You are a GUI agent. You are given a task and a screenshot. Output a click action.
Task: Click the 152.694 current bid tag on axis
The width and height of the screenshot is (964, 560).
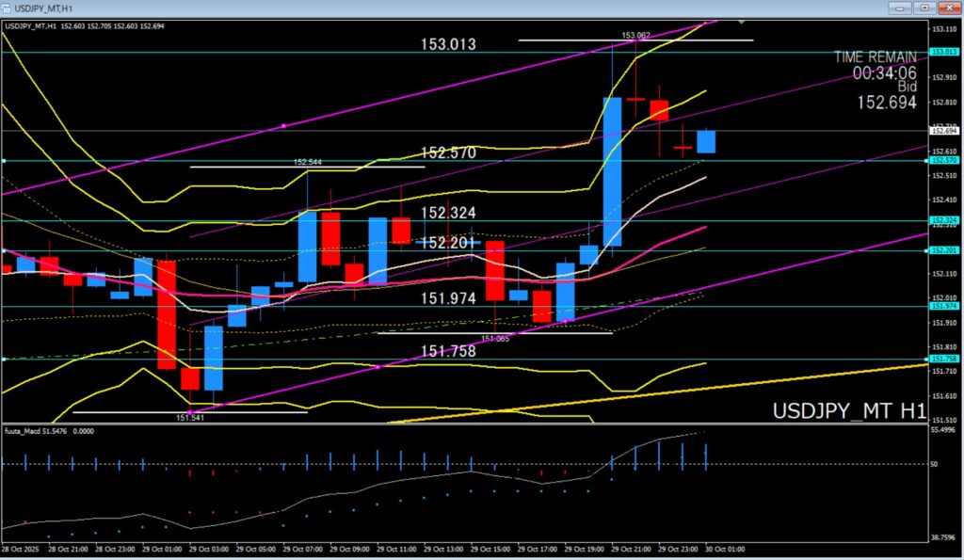pyautogui.click(x=944, y=131)
